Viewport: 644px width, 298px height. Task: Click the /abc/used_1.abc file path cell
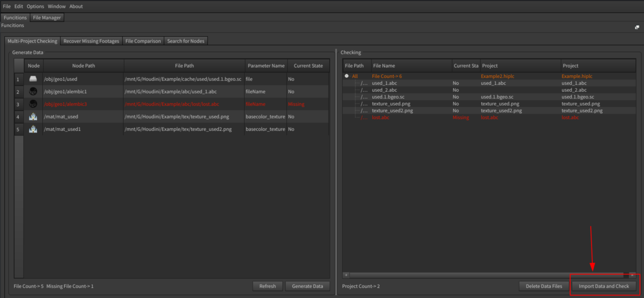click(x=184, y=91)
